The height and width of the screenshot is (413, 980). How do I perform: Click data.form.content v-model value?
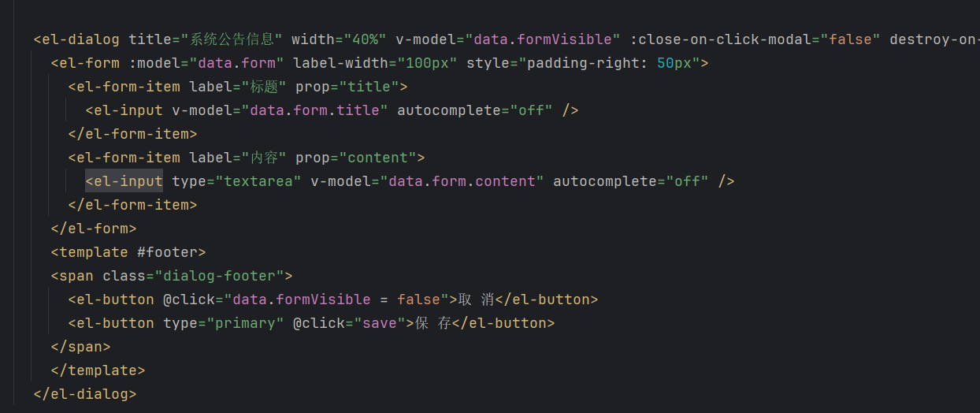[x=462, y=181]
